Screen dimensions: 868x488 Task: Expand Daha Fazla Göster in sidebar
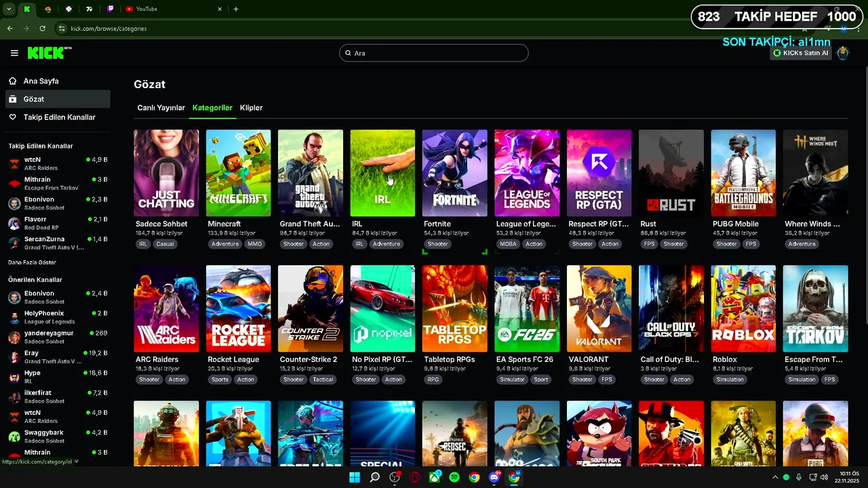coord(33,262)
